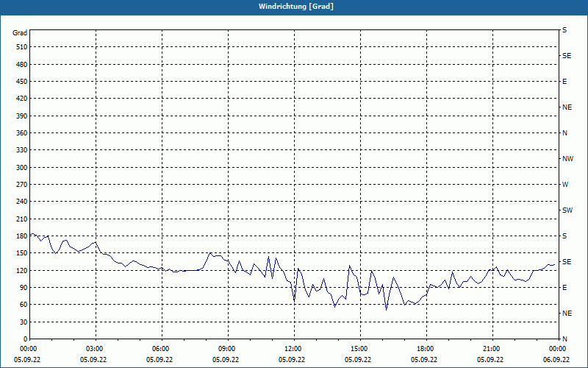Click the 00:00 label above 06.09.22
The height and width of the screenshot is (368, 588).
[x=556, y=348]
